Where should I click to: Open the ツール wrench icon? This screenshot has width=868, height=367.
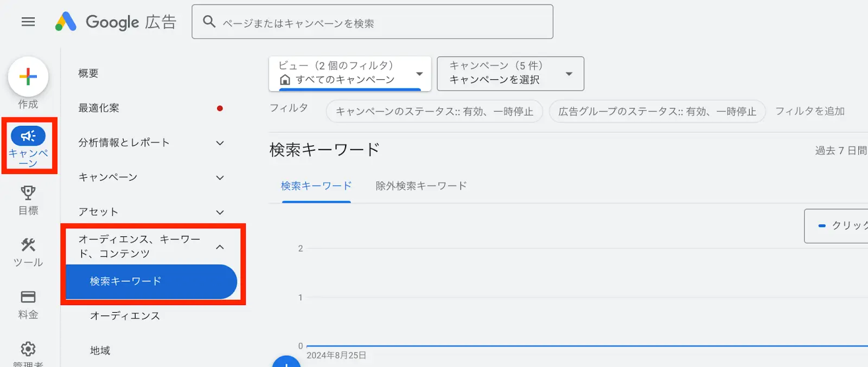coord(28,245)
